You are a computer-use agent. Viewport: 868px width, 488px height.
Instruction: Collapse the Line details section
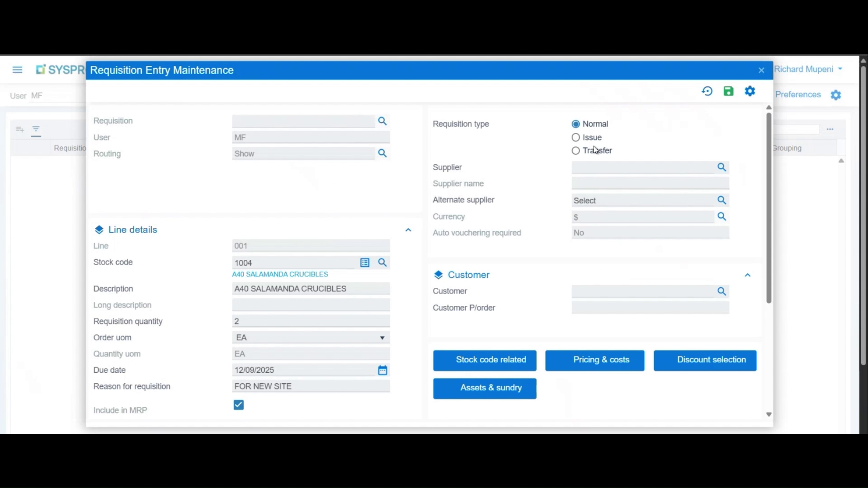[x=408, y=230]
